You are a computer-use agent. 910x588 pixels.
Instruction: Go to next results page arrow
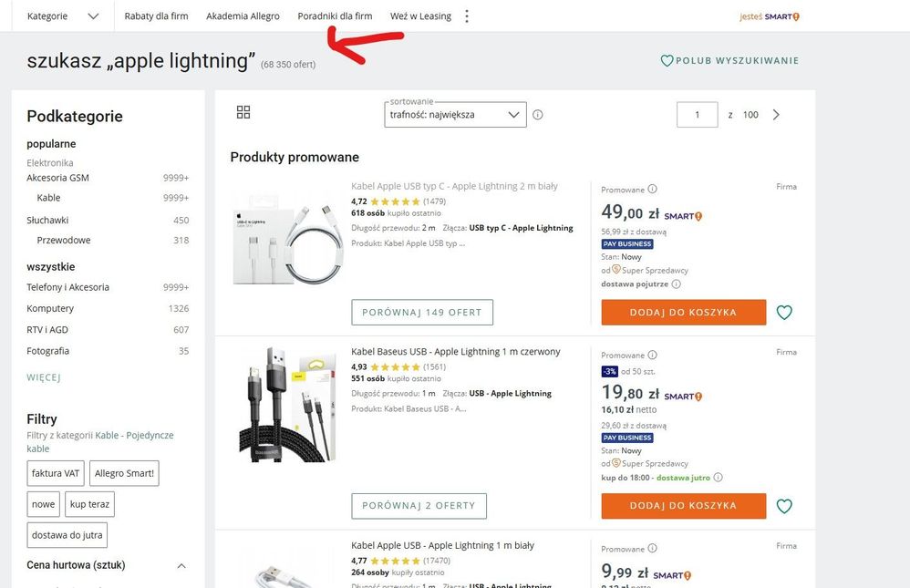[776, 115]
